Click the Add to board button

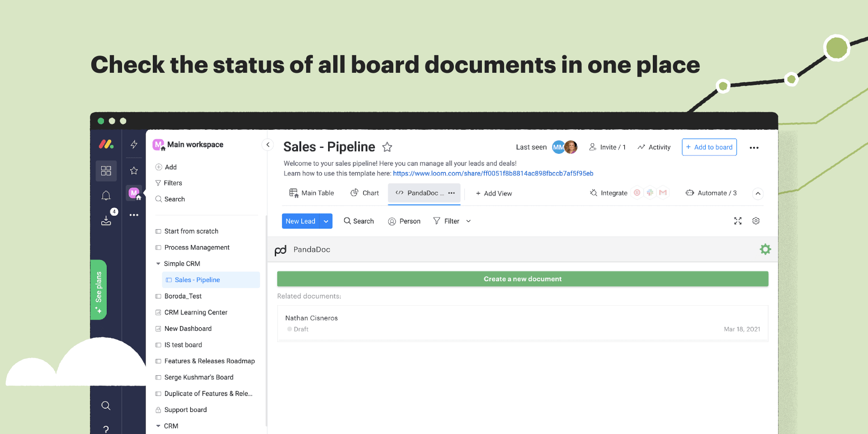[x=709, y=147]
